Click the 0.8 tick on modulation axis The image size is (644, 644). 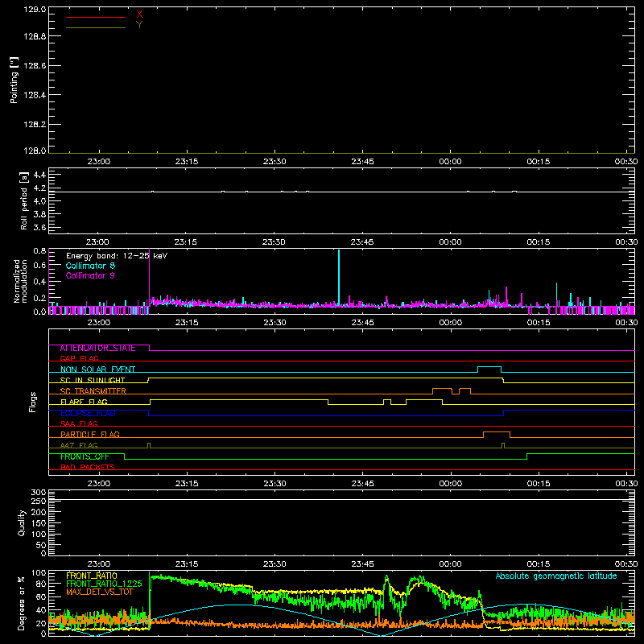(39, 250)
